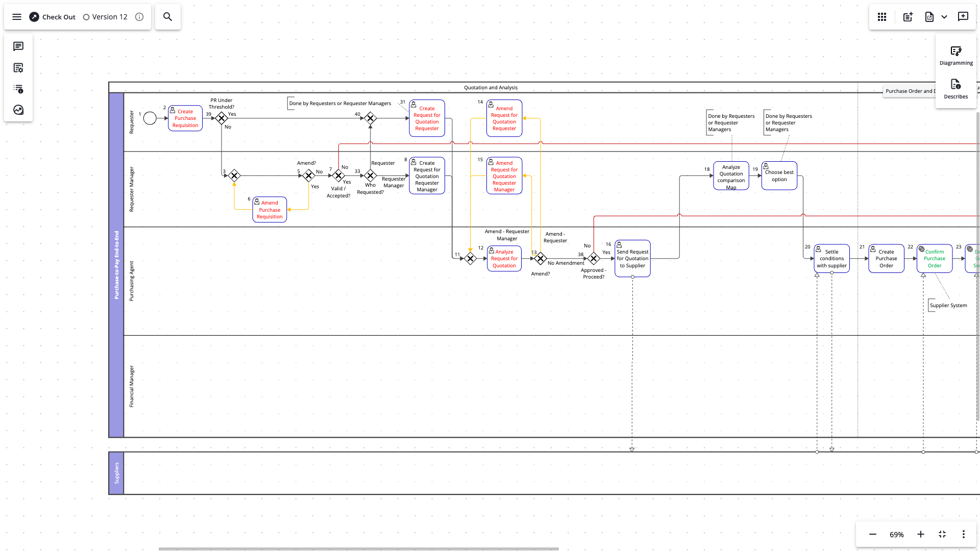Click the zoom in plus button
Screen dimensions: 980x551
921,534
